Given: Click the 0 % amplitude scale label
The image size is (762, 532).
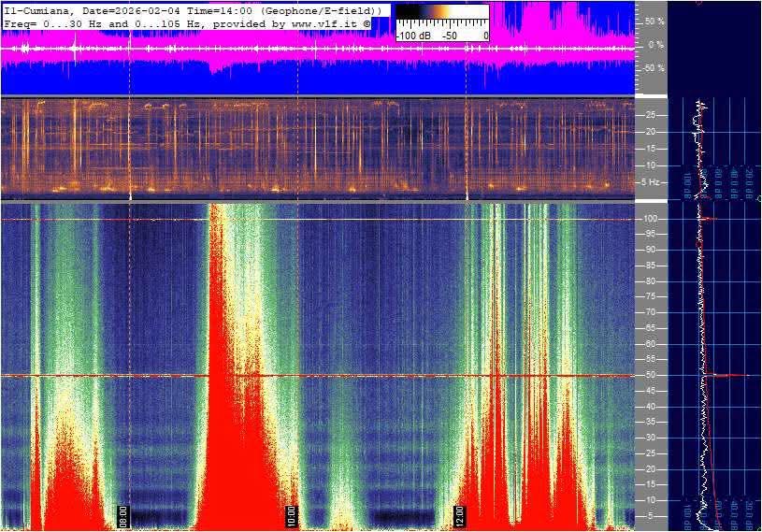Looking at the screenshot, I should (x=656, y=44).
